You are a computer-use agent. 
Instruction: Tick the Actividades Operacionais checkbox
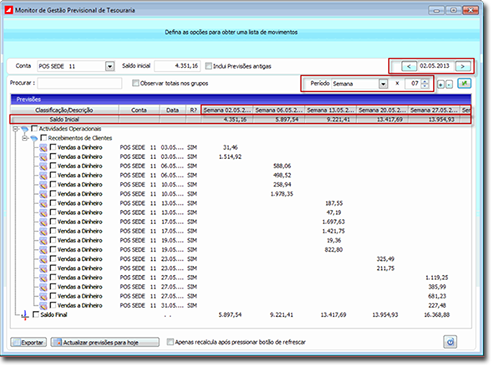[x=34, y=128]
